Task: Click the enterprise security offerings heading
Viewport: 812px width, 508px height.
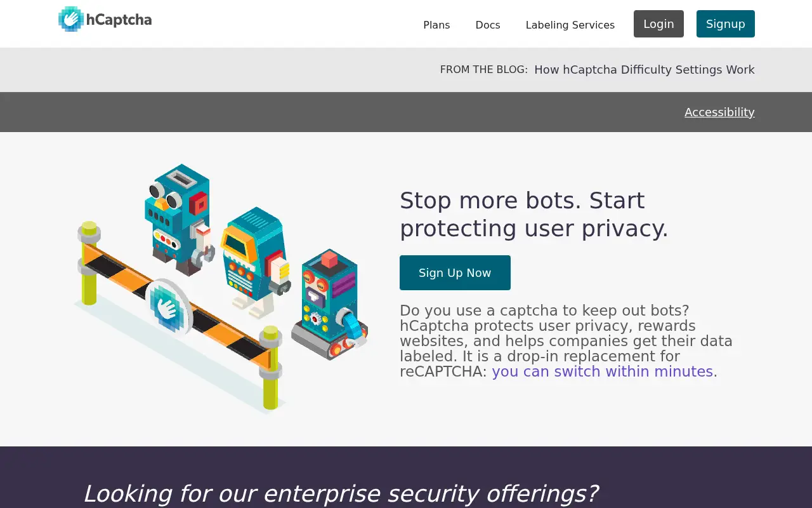Action: tap(341, 493)
